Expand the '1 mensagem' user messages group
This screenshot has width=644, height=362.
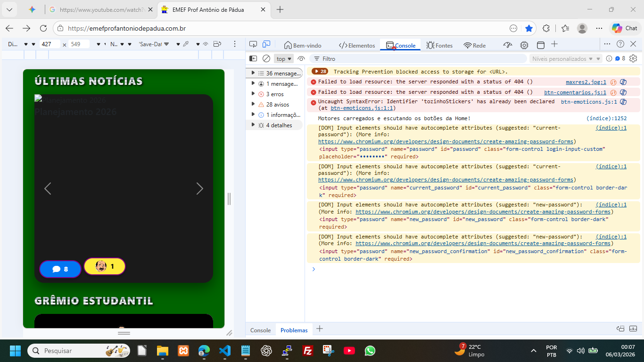tap(253, 83)
